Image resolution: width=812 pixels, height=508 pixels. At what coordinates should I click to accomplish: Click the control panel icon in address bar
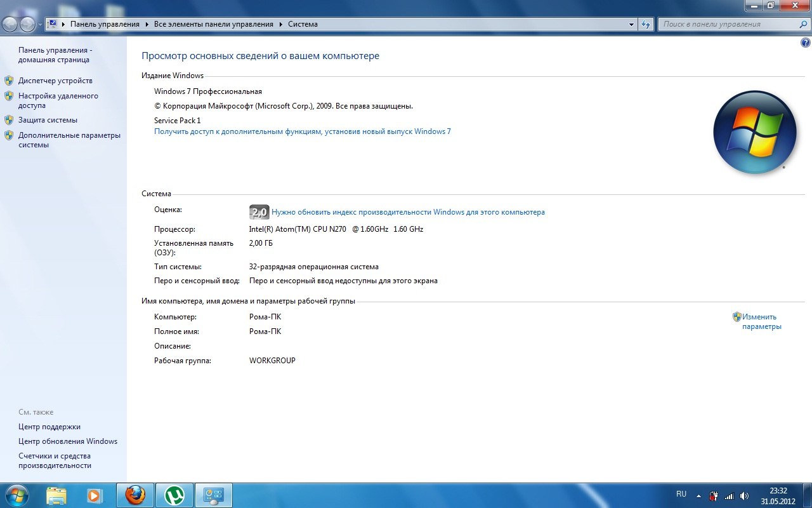[53, 24]
